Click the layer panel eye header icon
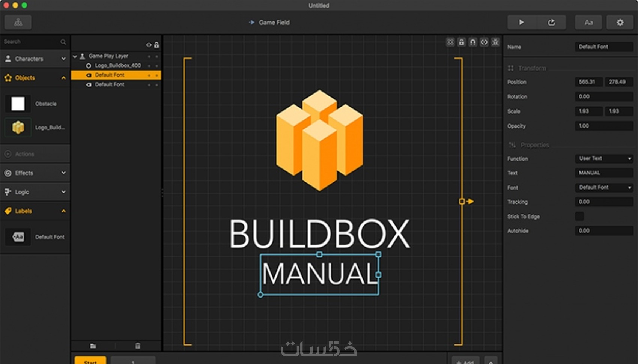The height and width of the screenshot is (364, 638). point(149,45)
